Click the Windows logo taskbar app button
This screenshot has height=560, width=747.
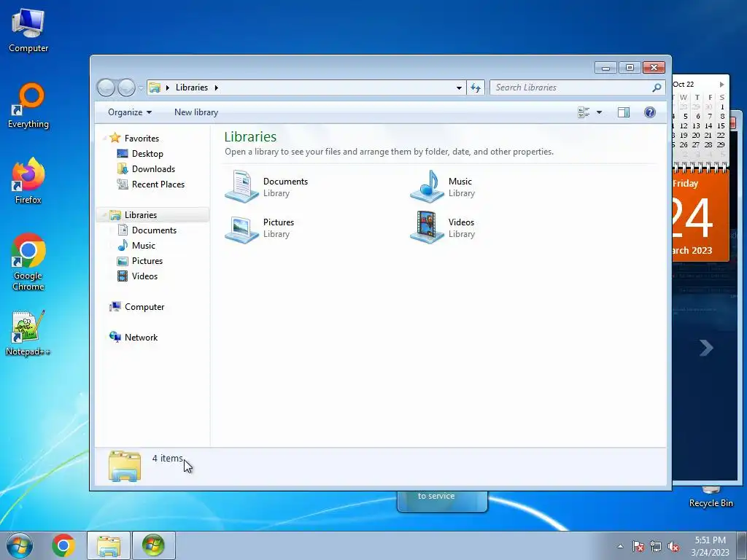153,545
